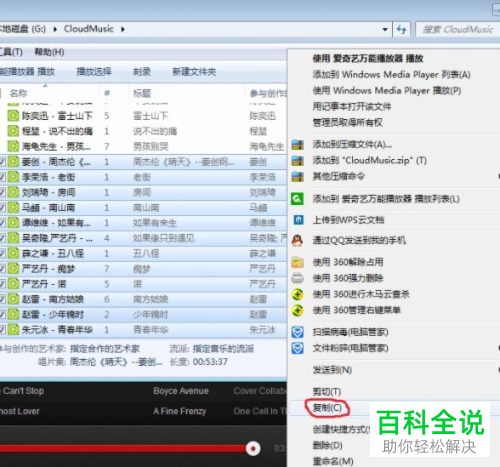Choose 删除(D) in the context menu
The width and height of the screenshot is (500, 467).
pyautogui.click(x=327, y=445)
